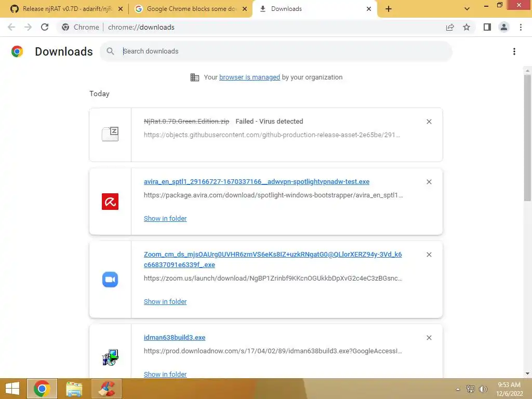
Task: Click the Chrome logo beside Downloads title
Action: coord(17,51)
